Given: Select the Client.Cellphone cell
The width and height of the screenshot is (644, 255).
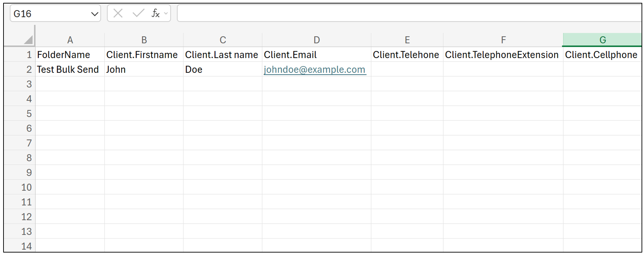Looking at the screenshot, I should 602,54.
